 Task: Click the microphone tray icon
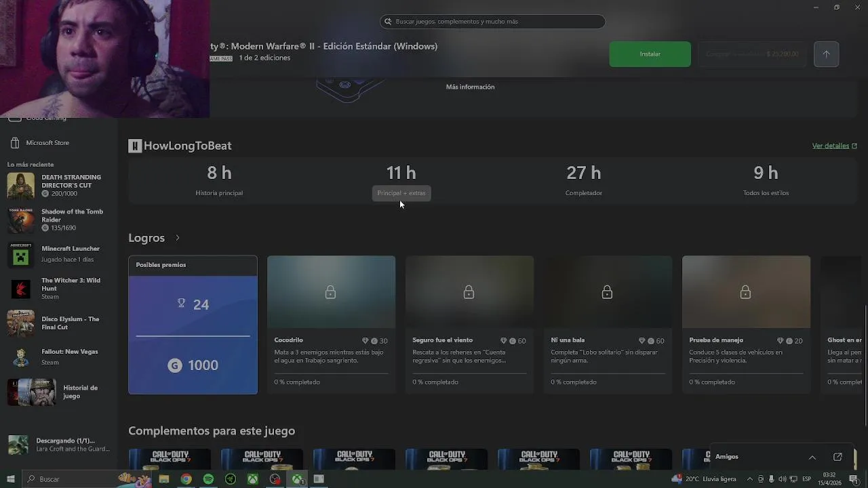[x=771, y=479]
